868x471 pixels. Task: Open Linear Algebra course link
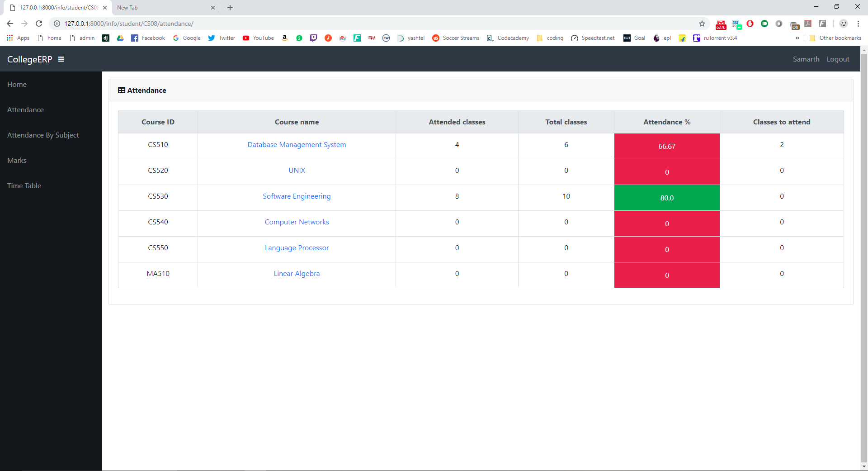297,274
